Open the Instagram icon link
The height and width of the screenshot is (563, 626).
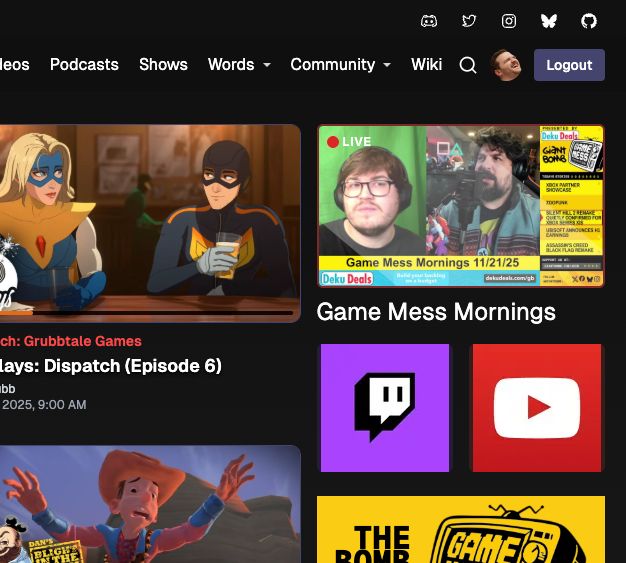(x=509, y=21)
